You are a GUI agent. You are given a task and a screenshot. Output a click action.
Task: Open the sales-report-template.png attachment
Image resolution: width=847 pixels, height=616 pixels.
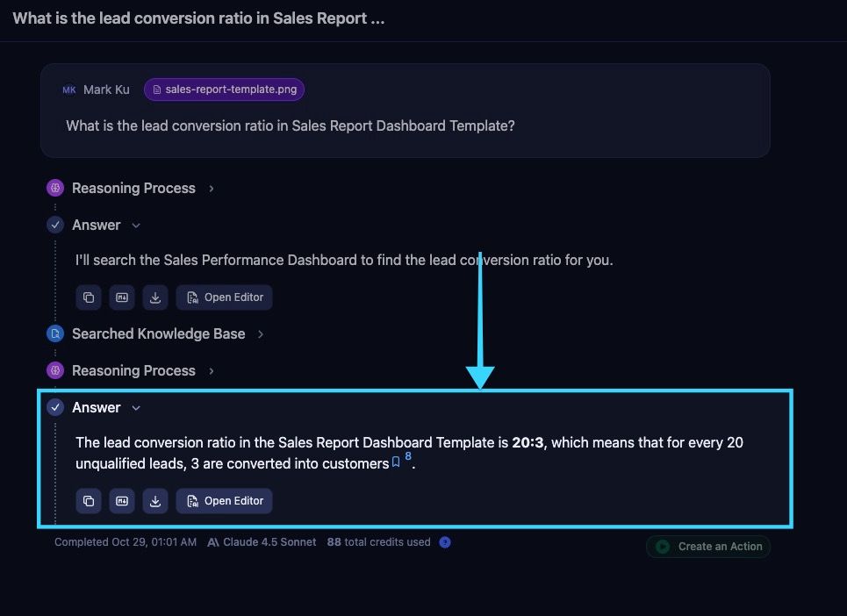225,90
